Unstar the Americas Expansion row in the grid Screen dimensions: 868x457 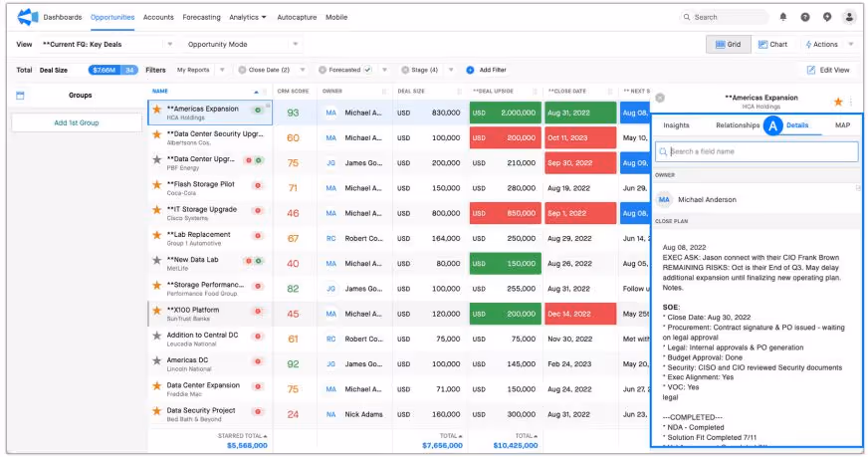click(x=157, y=110)
